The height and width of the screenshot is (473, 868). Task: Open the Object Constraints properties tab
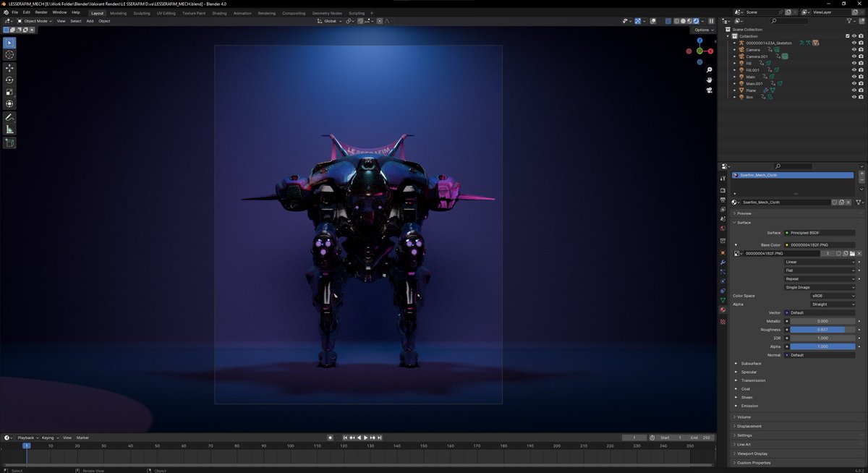tap(723, 290)
